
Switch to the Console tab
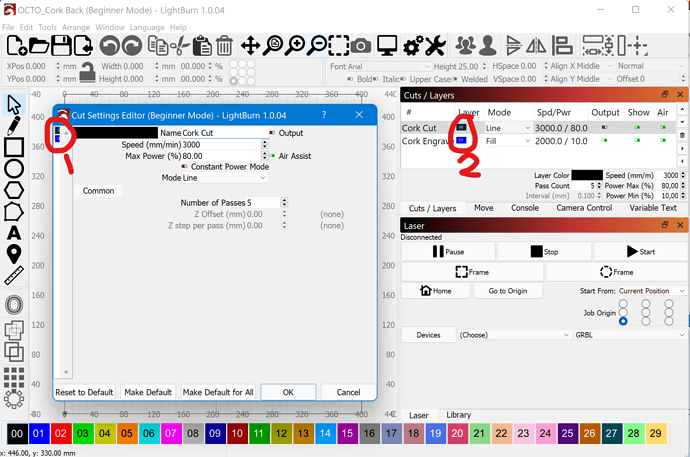tap(525, 208)
